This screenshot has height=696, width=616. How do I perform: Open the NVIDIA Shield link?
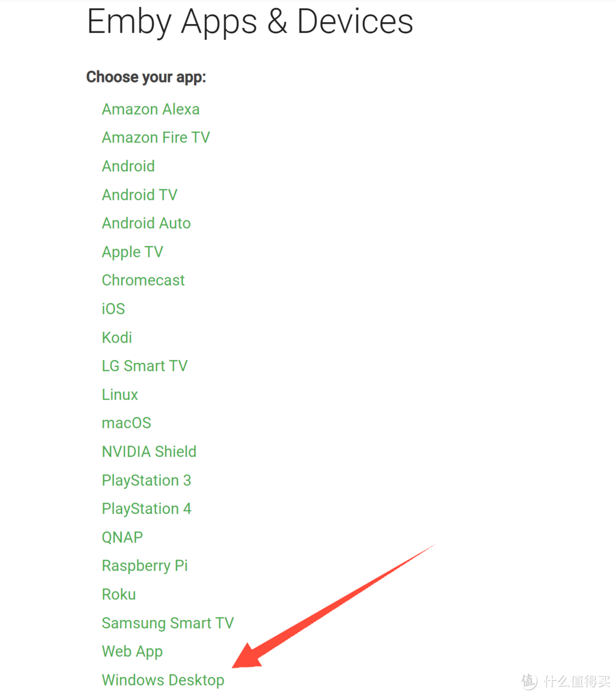(149, 451)
